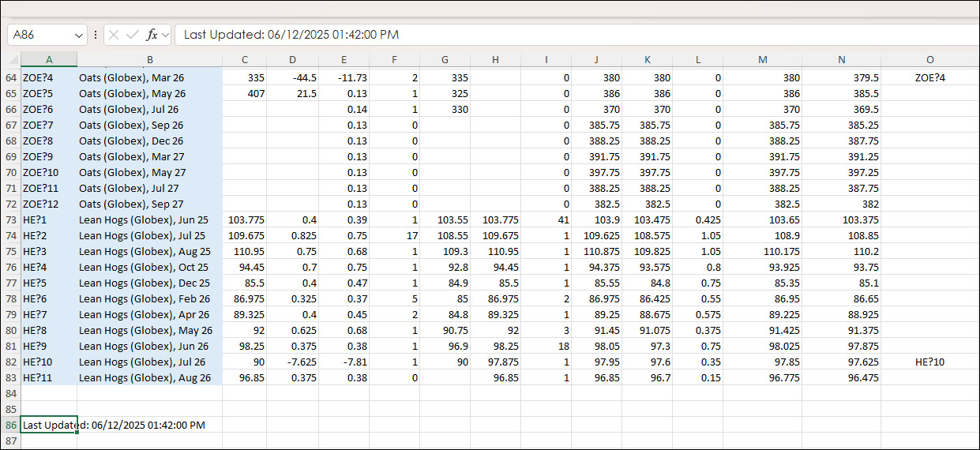The height and width of the screenshot is (450, 980).
Task: Click the Insert Function fx icon
Action: (x=152, y=35)
